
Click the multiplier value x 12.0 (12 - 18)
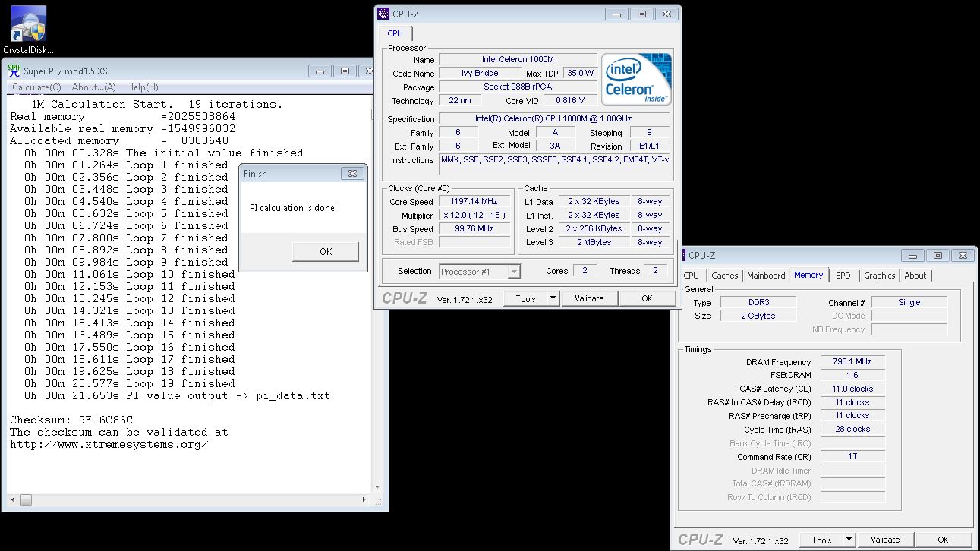[x=474, y=215]
